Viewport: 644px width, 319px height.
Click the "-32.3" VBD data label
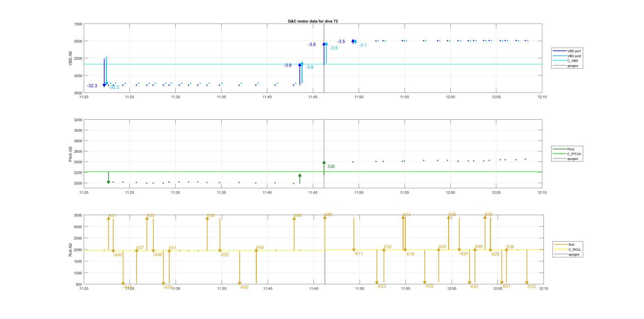coord(92,86)
